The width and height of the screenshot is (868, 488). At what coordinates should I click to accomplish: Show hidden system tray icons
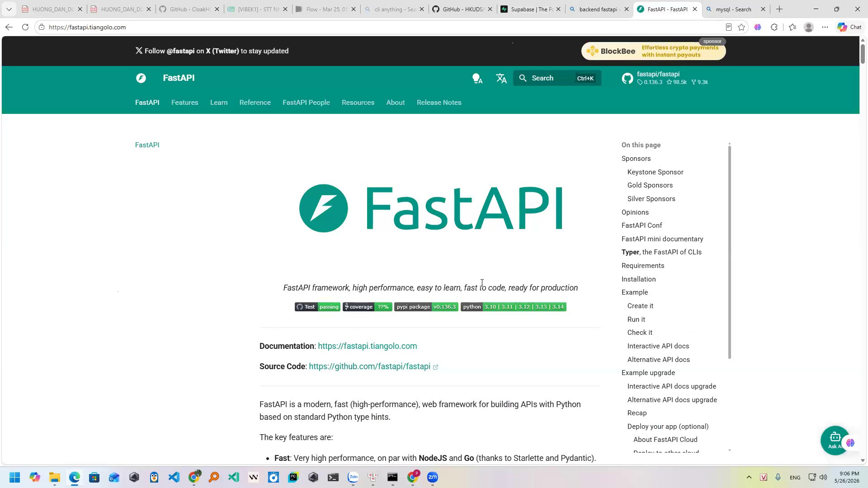tap(749, 478)
